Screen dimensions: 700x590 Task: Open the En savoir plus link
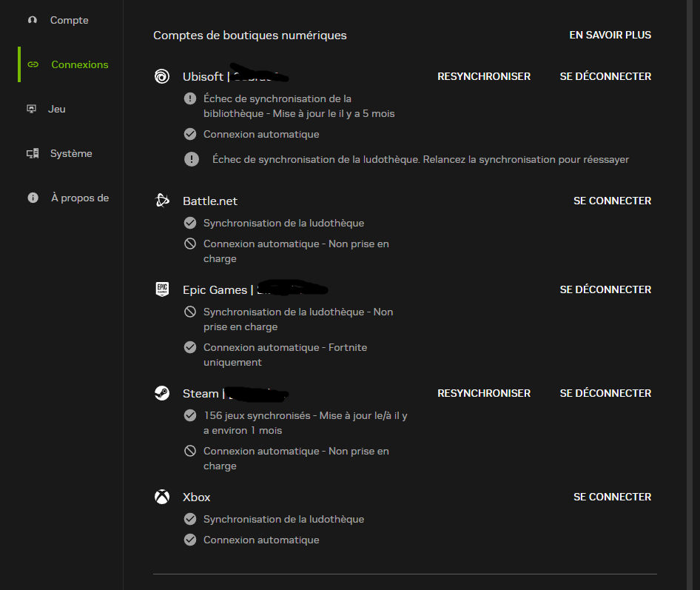pos(610,35)
